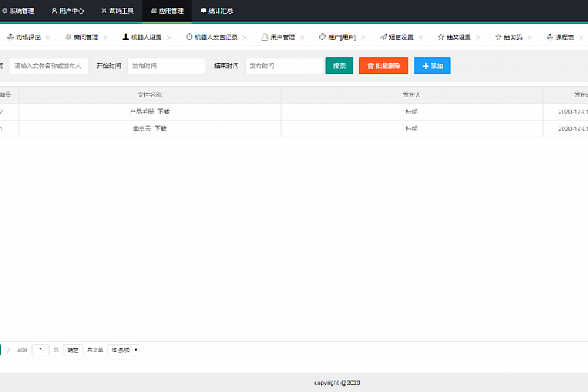Click the red 批量删除 button
588x392 pixels.
(384, 65)
